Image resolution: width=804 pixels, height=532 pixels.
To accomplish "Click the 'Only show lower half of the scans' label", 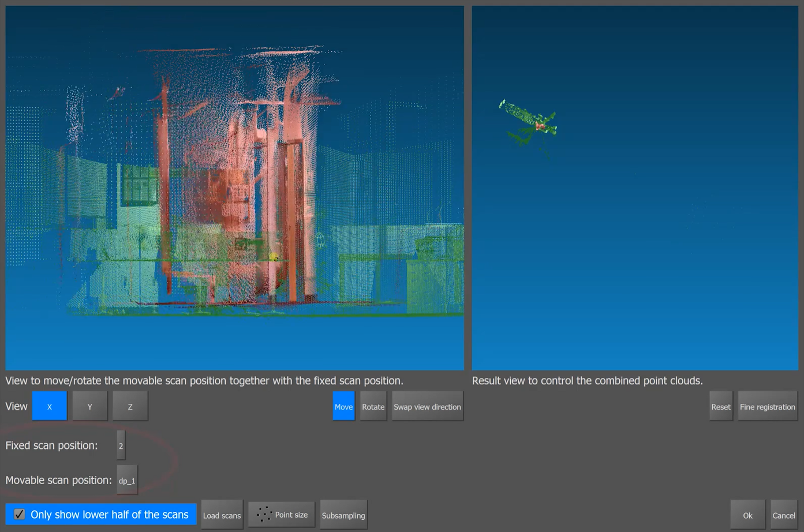I will [110, 514].
